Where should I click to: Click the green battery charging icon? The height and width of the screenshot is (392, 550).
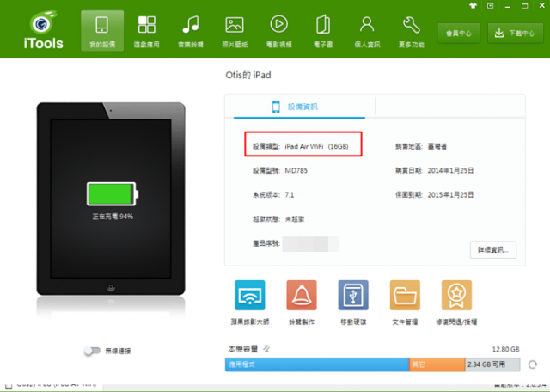click(113, 193)
